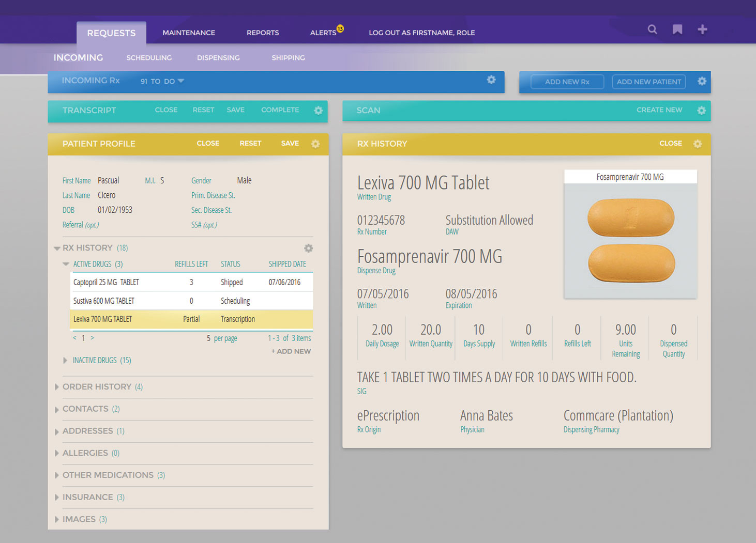Collapse the Active Drugs section
This screenshot has width=756, height=543.
click(x=66, y=264)
